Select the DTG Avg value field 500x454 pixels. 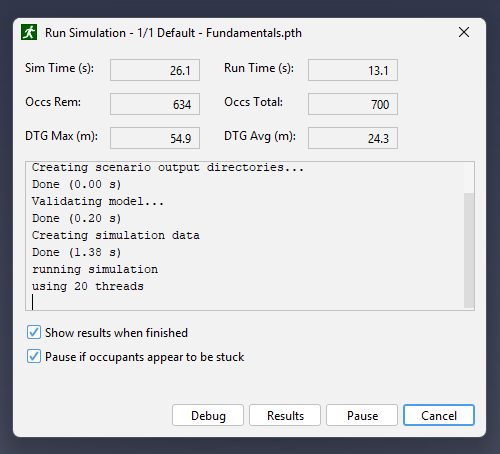pos(353,138)
